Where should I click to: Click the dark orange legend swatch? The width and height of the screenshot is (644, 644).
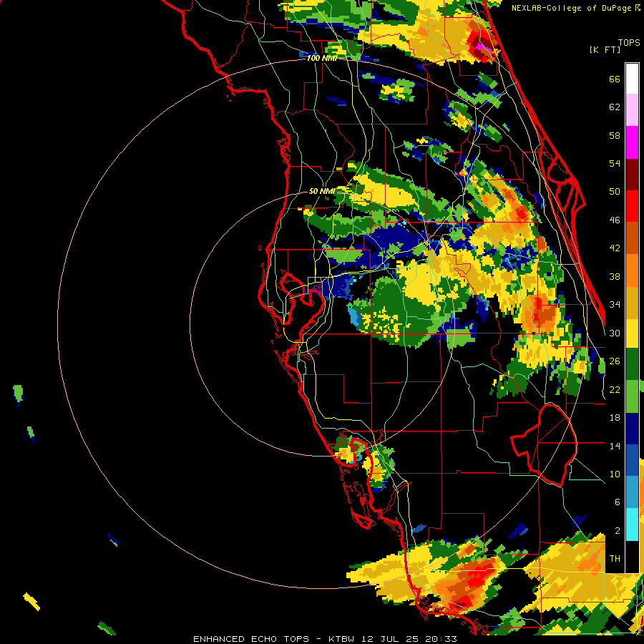tap(632, 238)
